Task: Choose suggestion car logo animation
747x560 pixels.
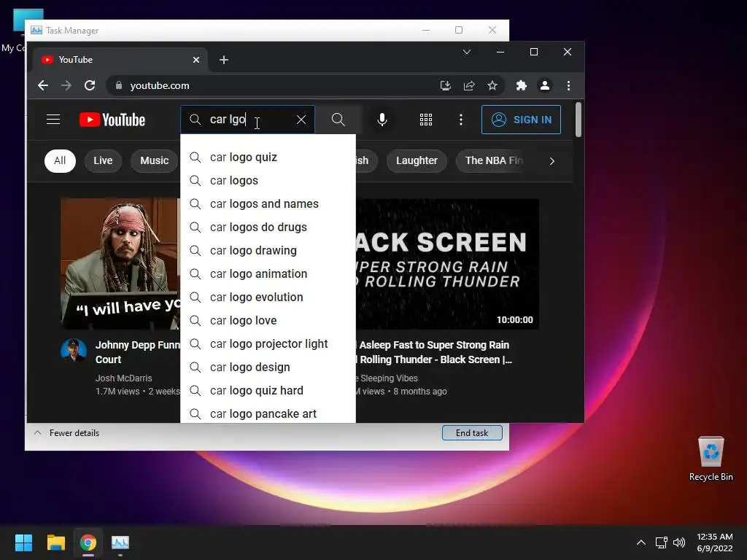Action: click(268, 274)
